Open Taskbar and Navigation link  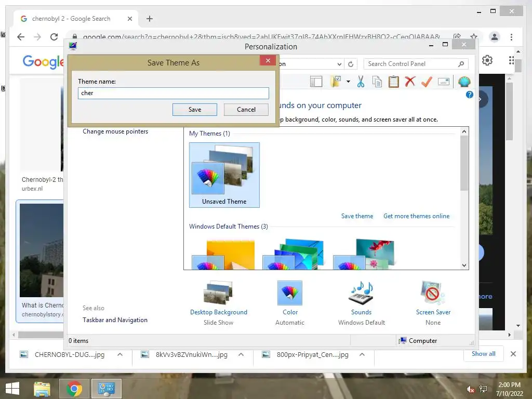coord(115,320)
